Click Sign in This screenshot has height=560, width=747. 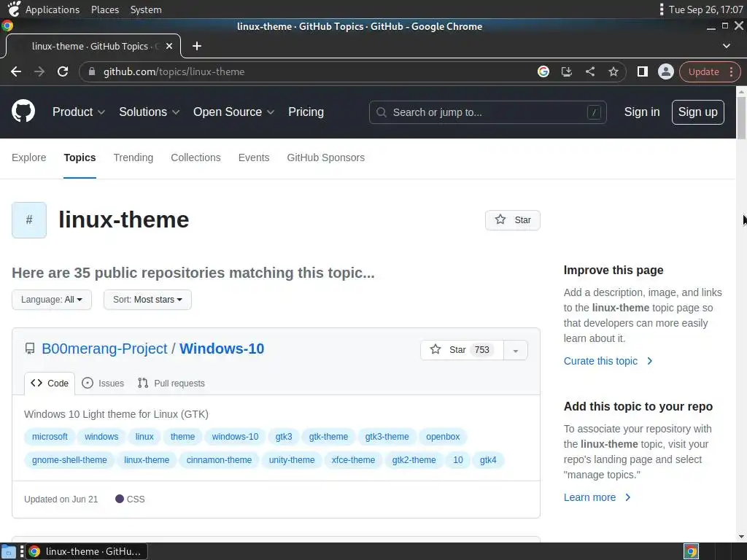click(642, 112)
